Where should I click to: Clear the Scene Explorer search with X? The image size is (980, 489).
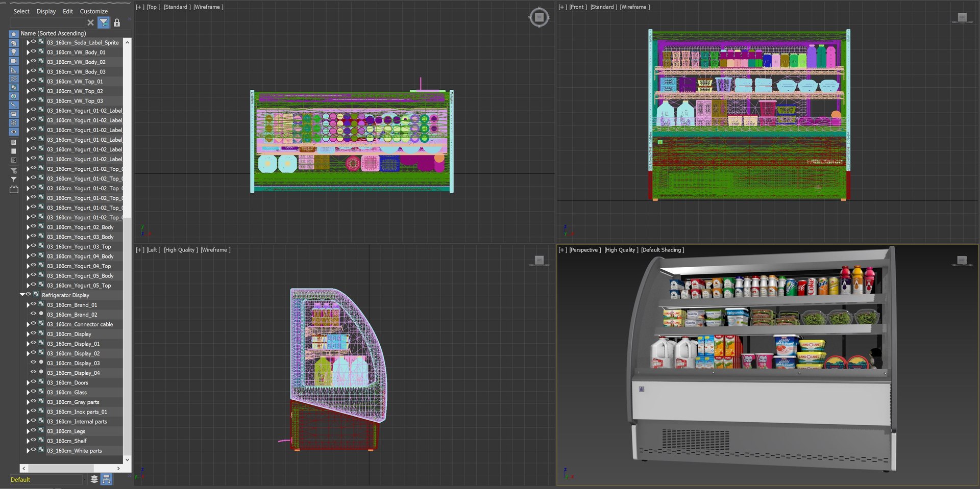click(x=90, y=22)
